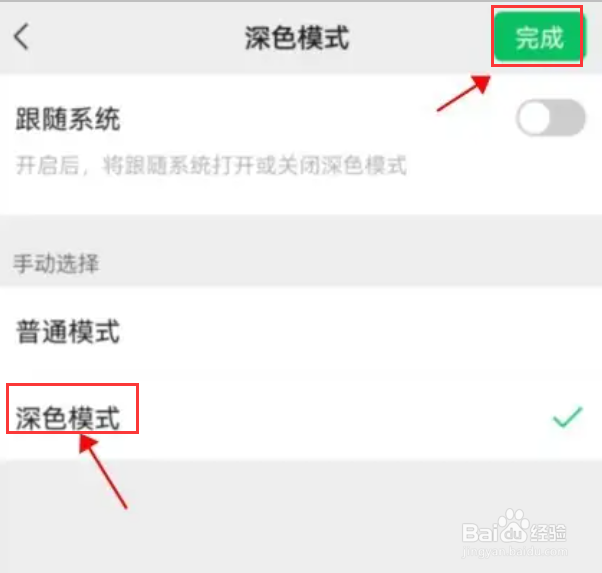
Task: Tap the green 完成 button
Action: click(538, 37)
